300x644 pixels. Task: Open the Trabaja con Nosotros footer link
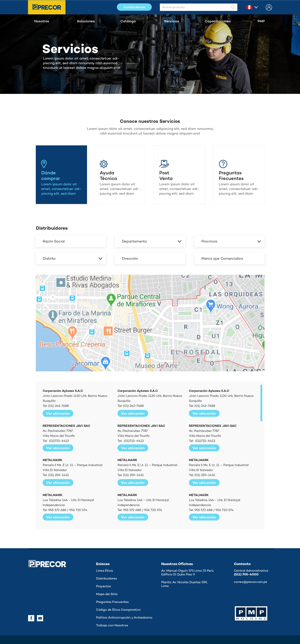click(x=112, y=625)
